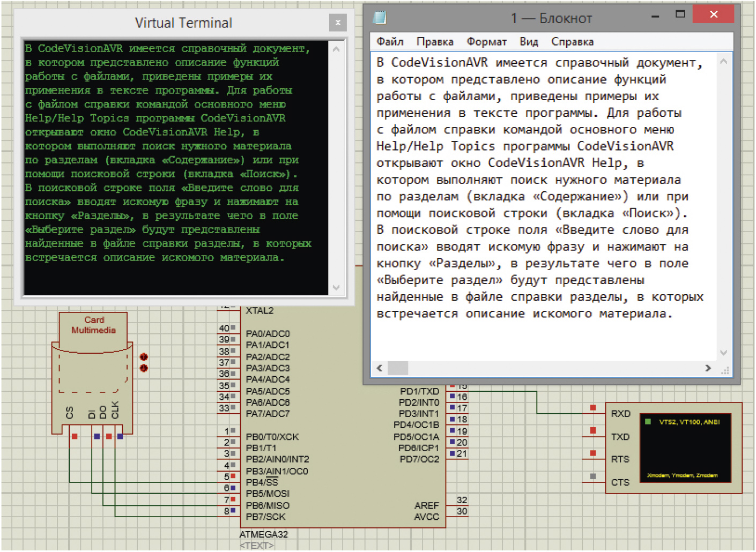This screenshot has width=756, height=552.
Task: Open the Справка menu in Notepad
Action: 572,42
